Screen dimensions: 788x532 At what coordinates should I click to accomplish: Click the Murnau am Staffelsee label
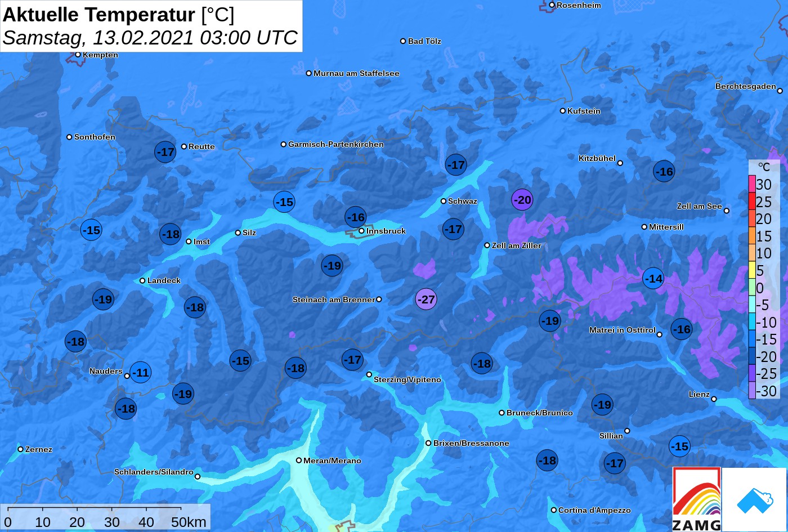click(x=356, y=73)
